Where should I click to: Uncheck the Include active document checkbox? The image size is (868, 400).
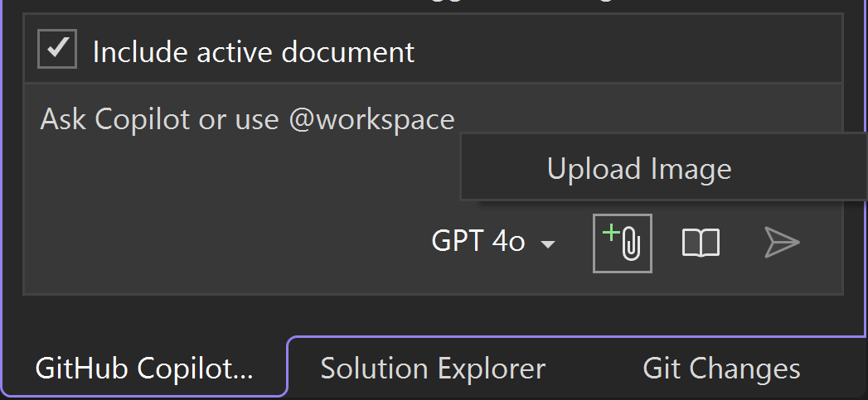coord(57,50)
